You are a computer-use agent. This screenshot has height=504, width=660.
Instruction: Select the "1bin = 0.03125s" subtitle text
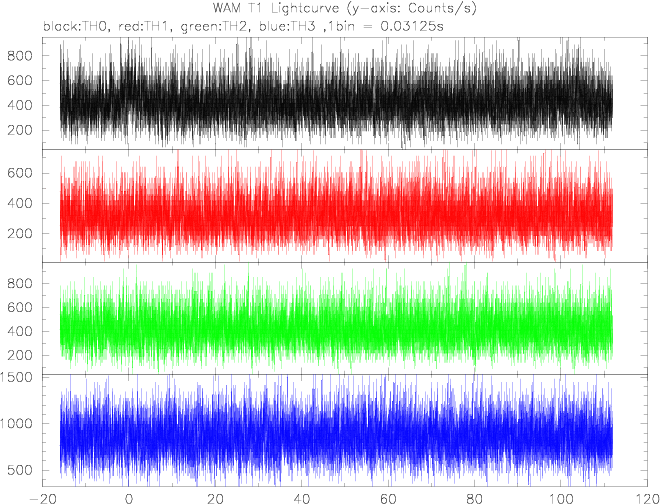[386, 27]
